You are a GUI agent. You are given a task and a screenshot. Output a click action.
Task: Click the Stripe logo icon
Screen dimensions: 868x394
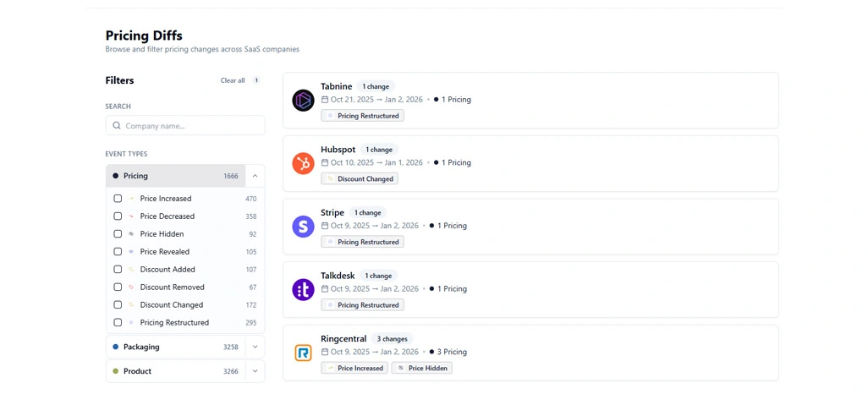303,227
